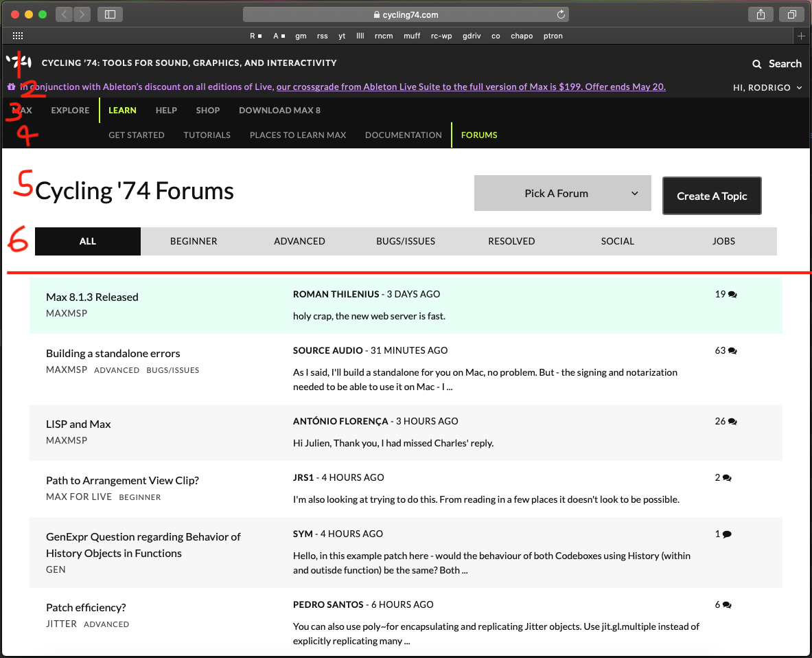This screenshot has width=812, height=658.
Task: Open Path to Arrangement View Clip? topic
Action: pyautogui.click(x=122, y=481)
